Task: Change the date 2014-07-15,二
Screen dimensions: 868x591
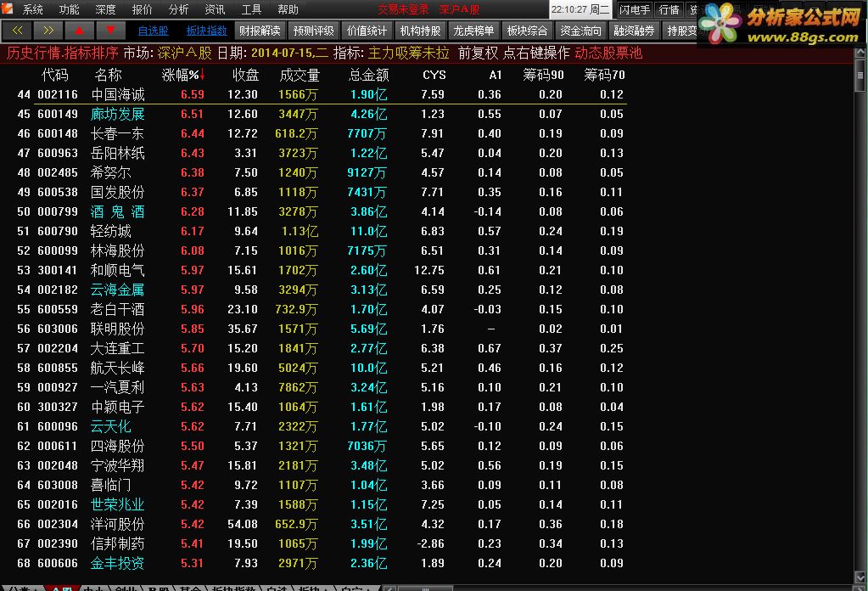Action: pyautogui.click(x=289, y=53)
